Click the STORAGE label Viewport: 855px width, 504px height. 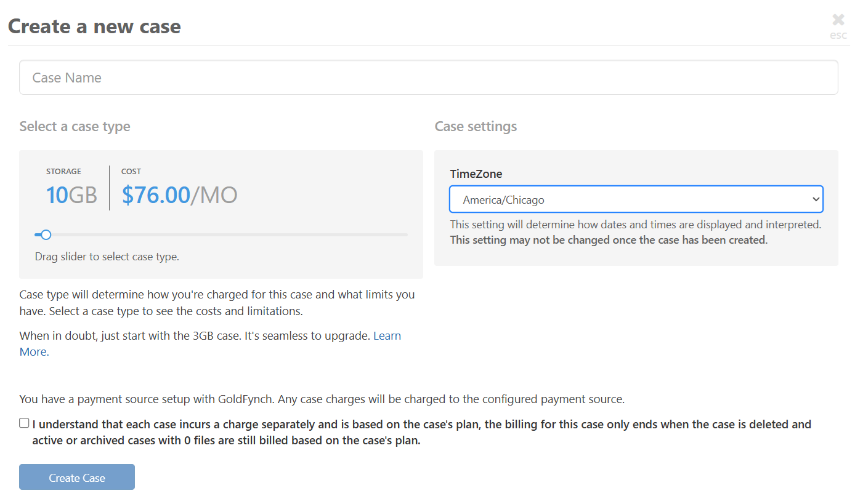click(63, 171)
